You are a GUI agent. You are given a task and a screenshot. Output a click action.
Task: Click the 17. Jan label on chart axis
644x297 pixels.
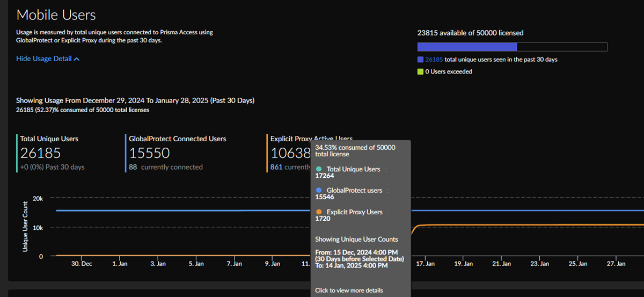coord(426,264)
